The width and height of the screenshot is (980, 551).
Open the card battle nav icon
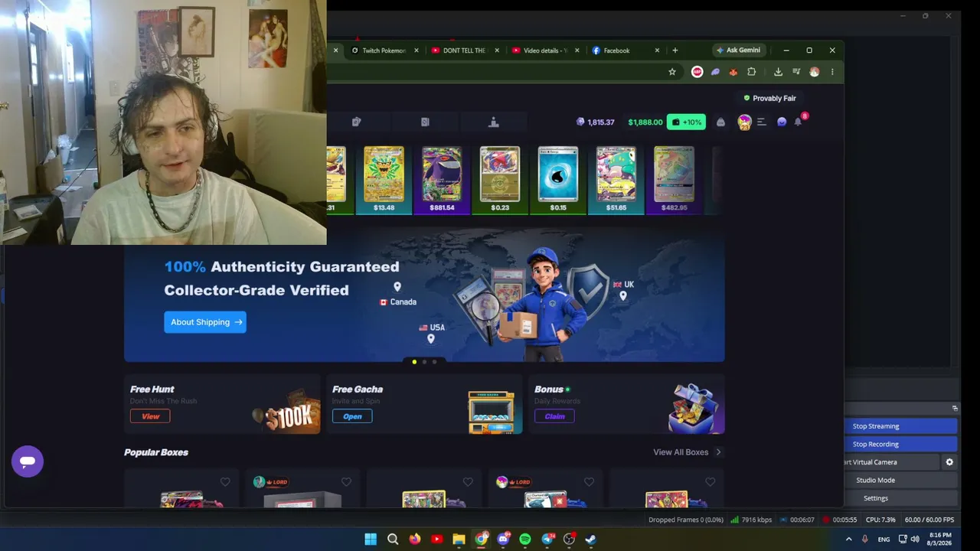[x=425, y=122]
